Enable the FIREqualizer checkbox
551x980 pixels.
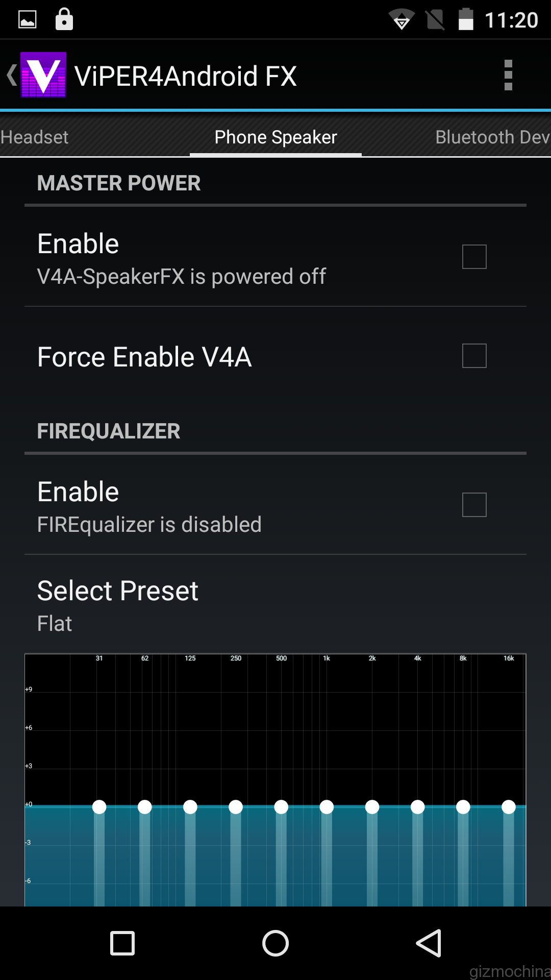[474, 505]
